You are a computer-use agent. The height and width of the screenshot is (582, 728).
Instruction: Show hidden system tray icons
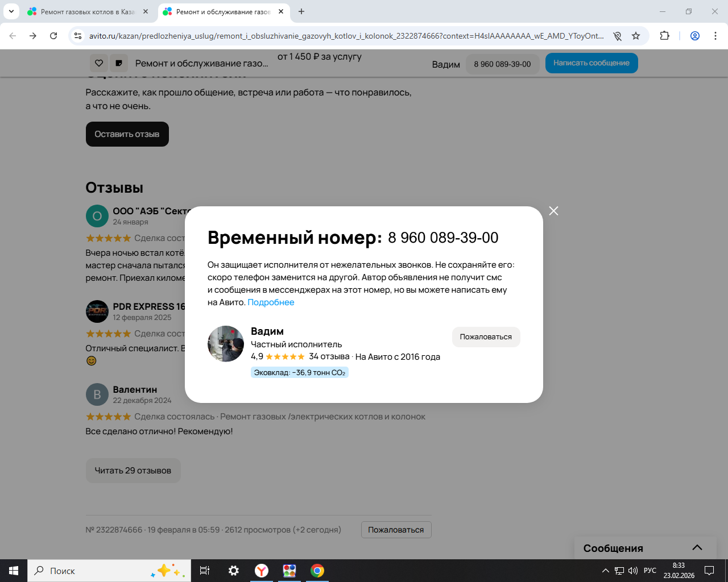pos(605,571)
